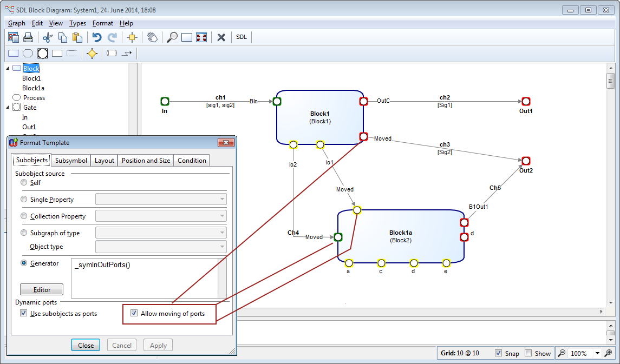Delete with the X toolbar icon
Viewport: 620px width, 364px height.
(221, 37)
